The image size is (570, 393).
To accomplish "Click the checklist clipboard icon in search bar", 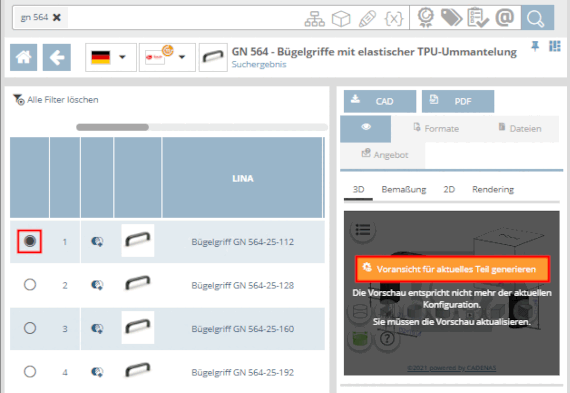I will pos(478,17).
